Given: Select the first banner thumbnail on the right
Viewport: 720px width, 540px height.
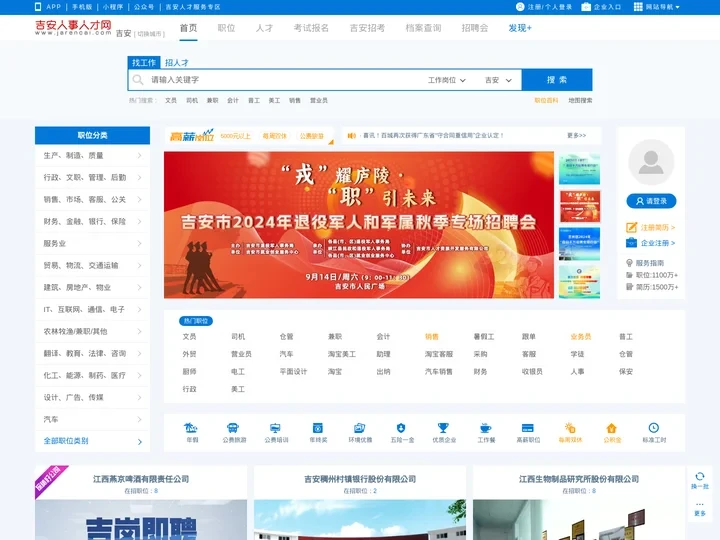Looking at the screenshot, I should 579,169.
